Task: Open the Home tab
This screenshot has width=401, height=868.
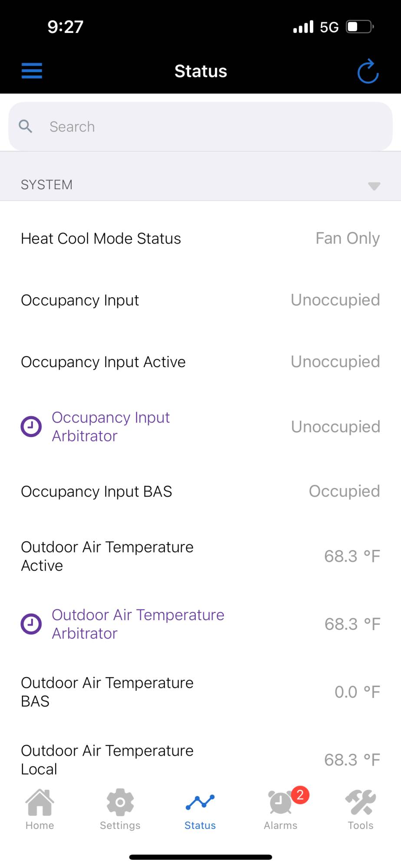Action: [x=39, y=809]
